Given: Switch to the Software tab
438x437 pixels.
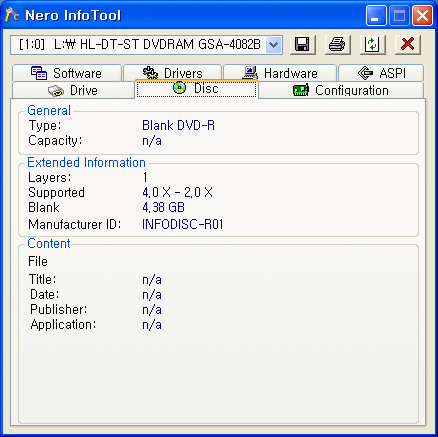Looking at the screenshot, I should point(67,73).
